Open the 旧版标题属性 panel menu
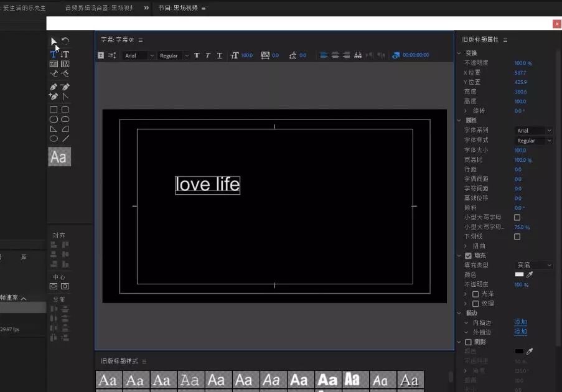Image resolution: width=562 pixels, height=392 pixels. (x=505, y=40)
